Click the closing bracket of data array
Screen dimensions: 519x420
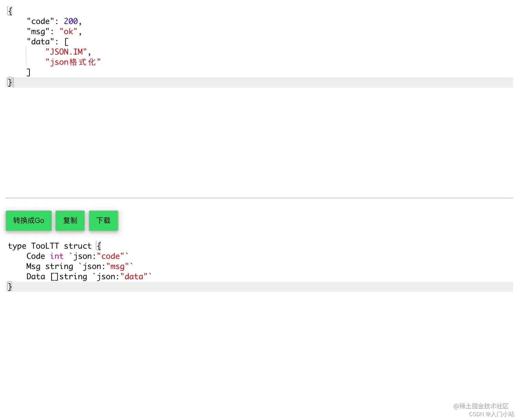tap(28, 72)
